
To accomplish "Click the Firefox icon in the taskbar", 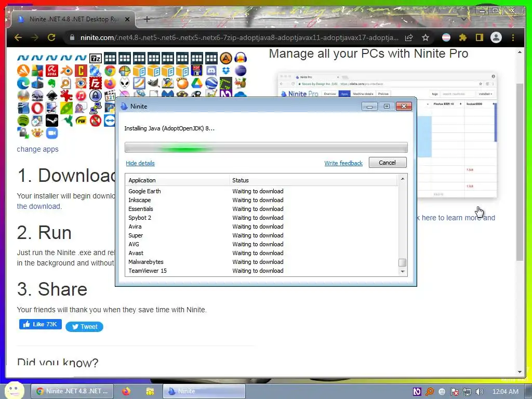I will coord(126,391).
